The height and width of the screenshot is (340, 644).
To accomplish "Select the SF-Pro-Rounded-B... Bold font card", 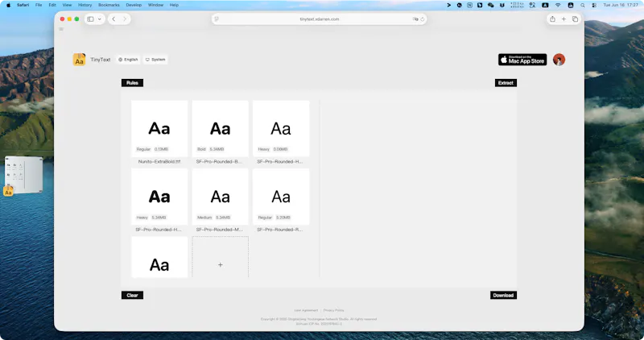I will [220, 128].
